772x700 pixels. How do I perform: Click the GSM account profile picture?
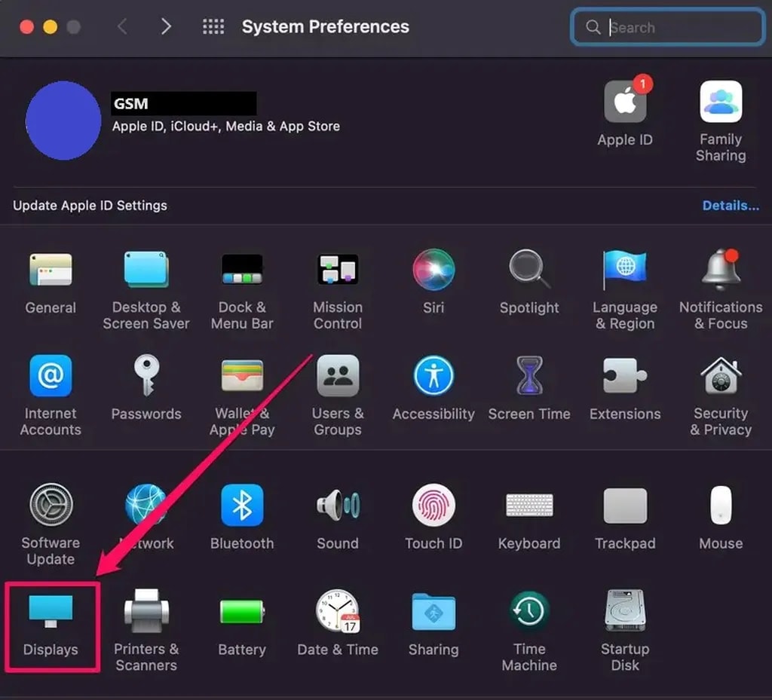[63, 121]
